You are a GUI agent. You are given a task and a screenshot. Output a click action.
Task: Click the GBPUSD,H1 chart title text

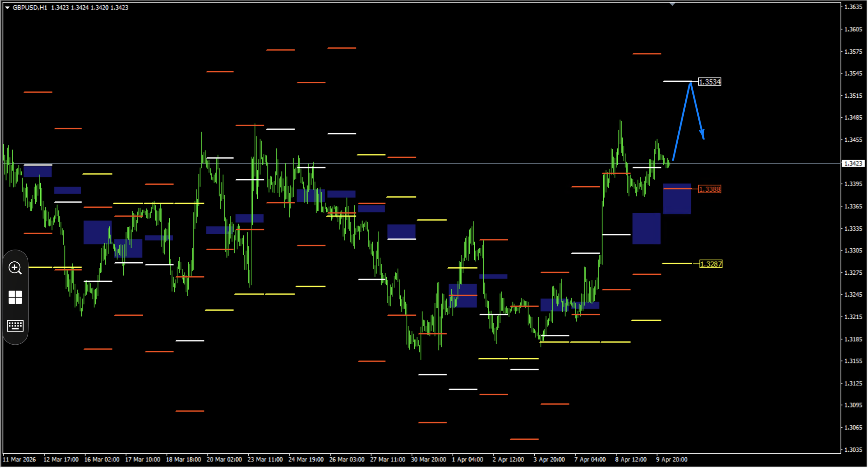(x=30, y=7)
